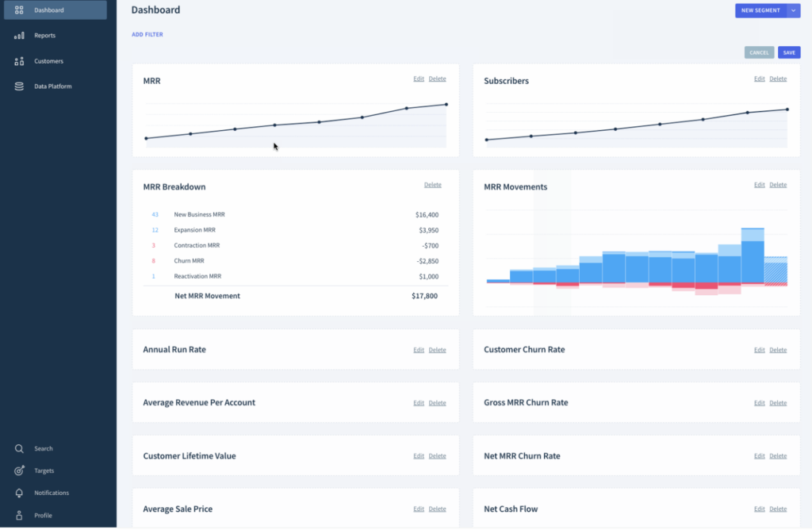Select the Dashboard icon in the sidebar
The height and width of the screenshot is (530, 812).
(18, 10)
